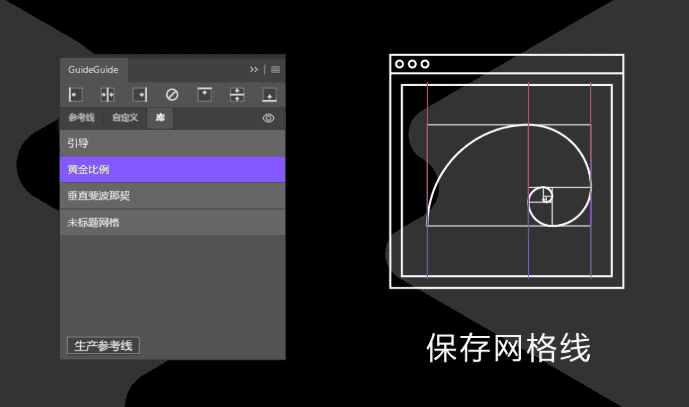Switch to the 参考线 tab
Screen dimensions: 689x407
pyautogui.click(x=81, y=118)
